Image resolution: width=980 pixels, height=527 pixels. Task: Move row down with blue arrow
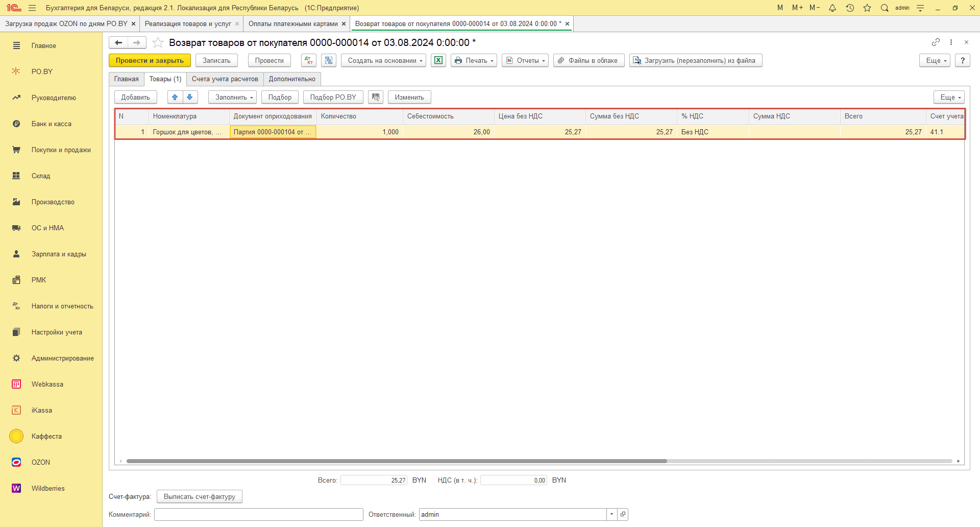(190, 97)
